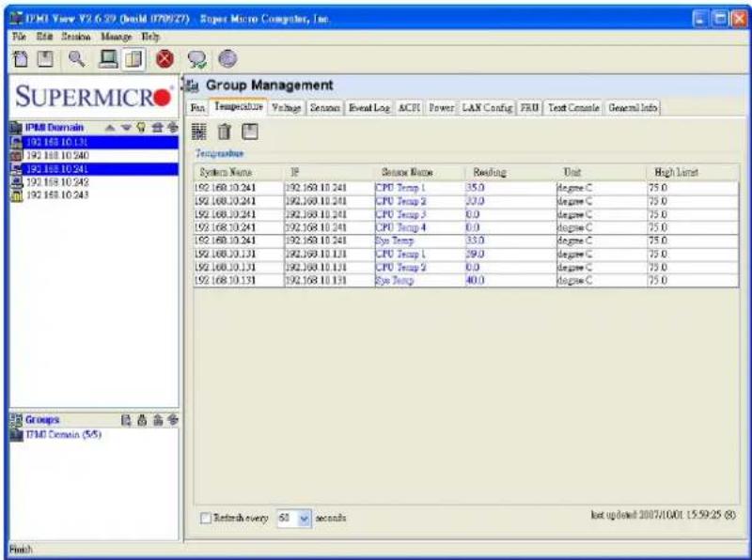Click the light bulb icon in IPMI Domain header
This screenshot has height=560, width=752.
pyautogui.click(x=141, y=127)
